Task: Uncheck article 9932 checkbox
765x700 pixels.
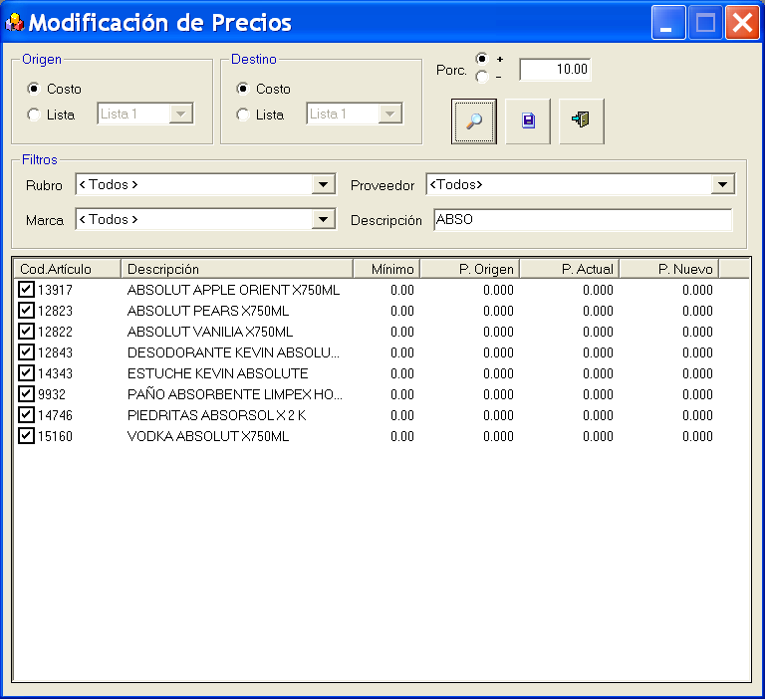Action: tap(26, 393)
